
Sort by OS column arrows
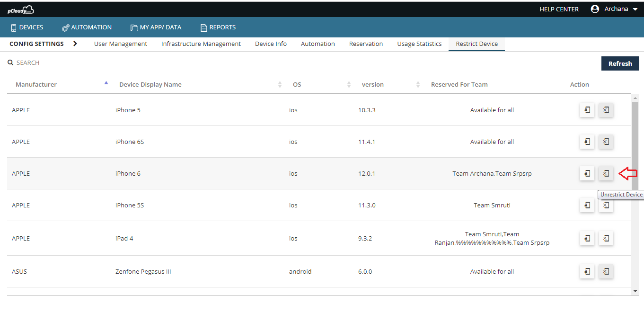349,84
